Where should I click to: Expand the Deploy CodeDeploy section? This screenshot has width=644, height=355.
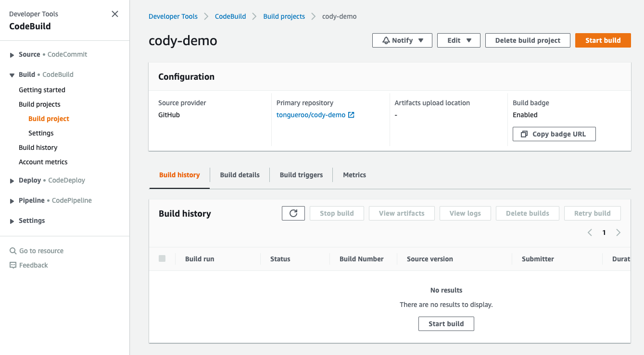tap(12, 181)
